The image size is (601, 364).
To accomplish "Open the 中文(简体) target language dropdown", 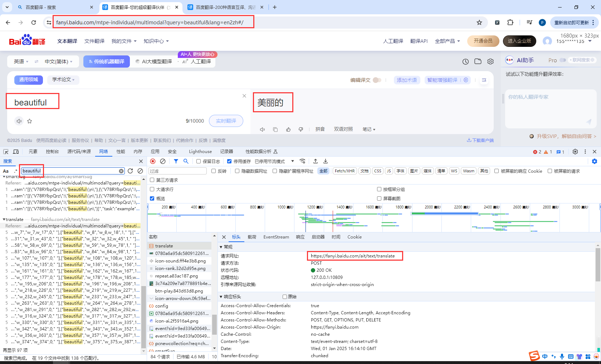I will (58, 62).
